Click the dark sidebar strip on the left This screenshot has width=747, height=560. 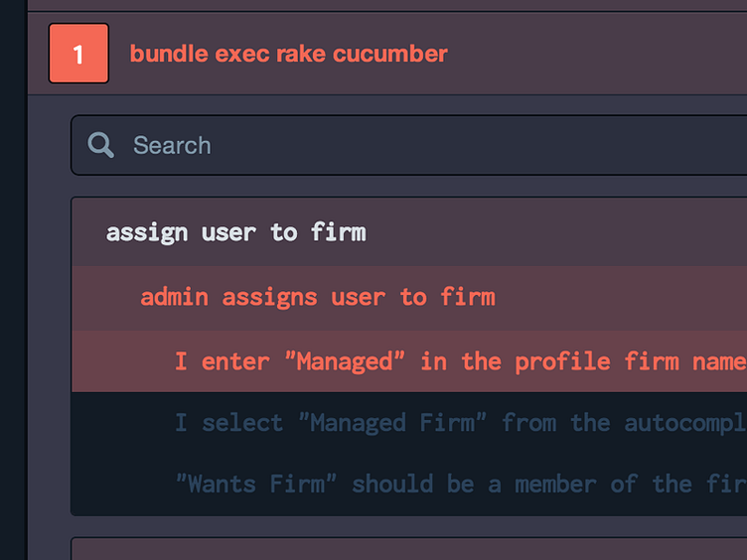pos(13,298)
